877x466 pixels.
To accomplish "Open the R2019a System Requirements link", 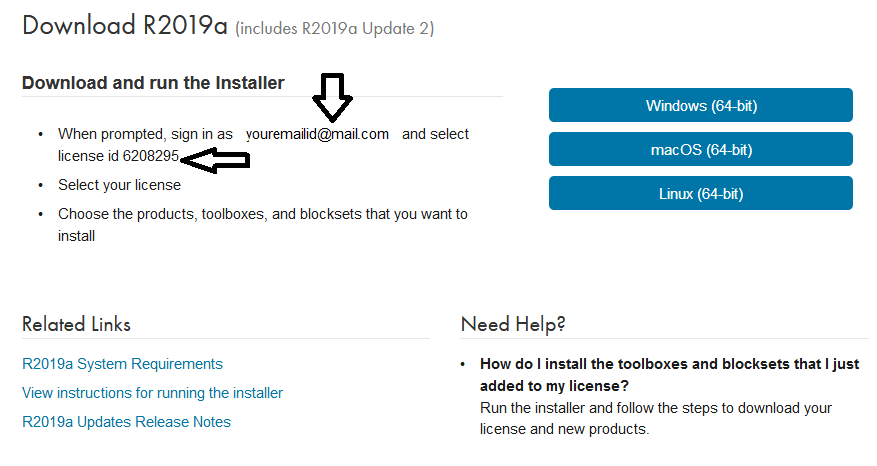I will click(x=122, y=364).
